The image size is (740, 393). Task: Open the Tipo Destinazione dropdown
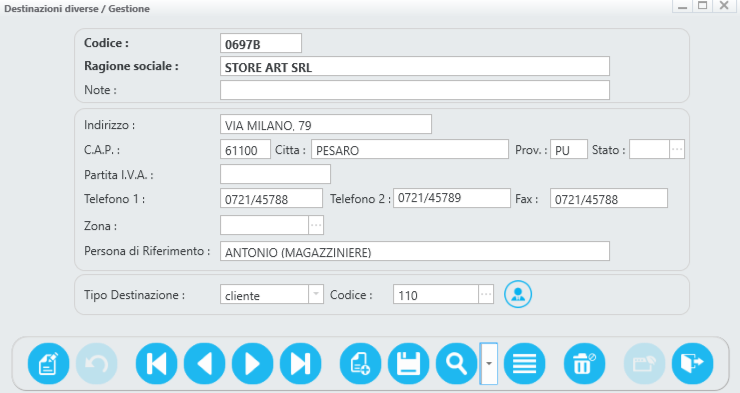pos(316,294)
